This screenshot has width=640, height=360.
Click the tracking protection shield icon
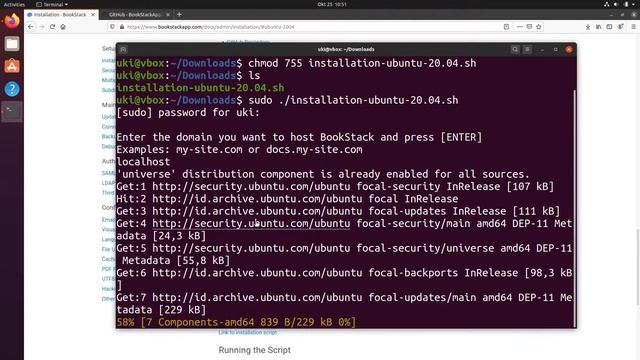[112, 27]
